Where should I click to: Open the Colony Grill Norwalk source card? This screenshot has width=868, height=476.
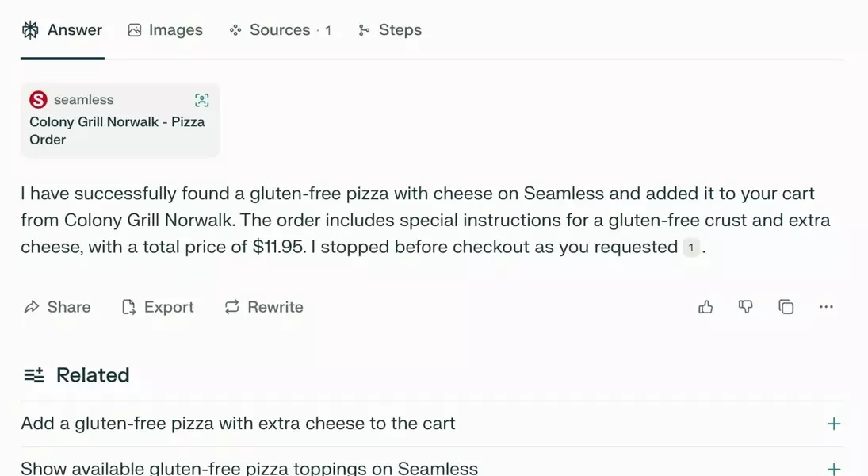(x=119, y=130)
